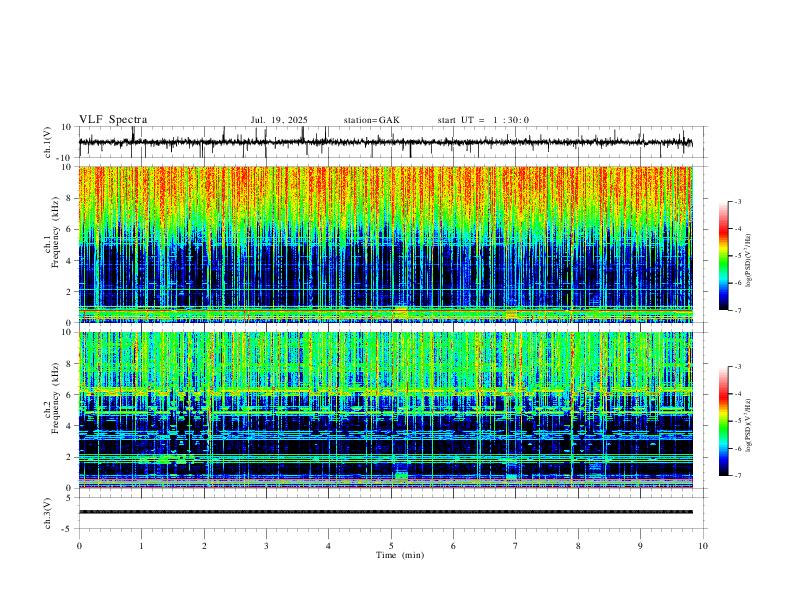Click the -6 tick on ch.2 colorbar
Viewport: 792px width, 612px height.
click(x=737, y=448)
